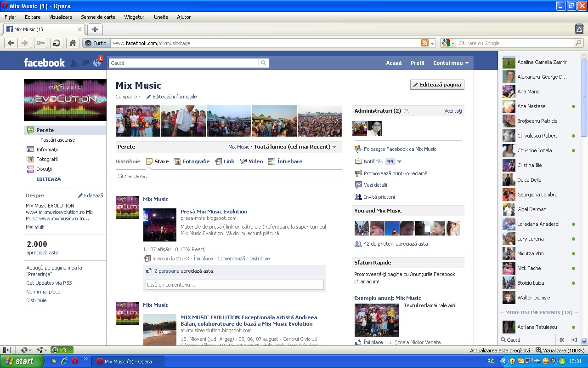Open chat with Loredana Anaderol

(x=538, y=224)
